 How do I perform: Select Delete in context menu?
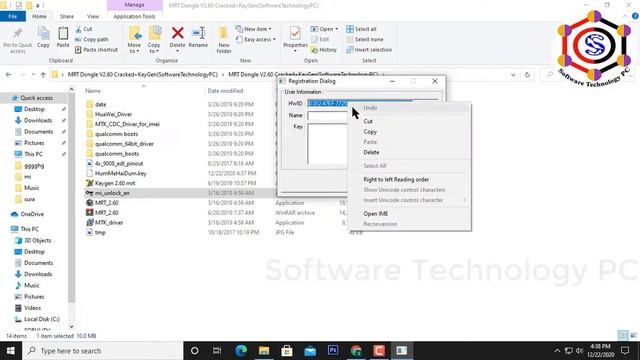click(409, 152)
